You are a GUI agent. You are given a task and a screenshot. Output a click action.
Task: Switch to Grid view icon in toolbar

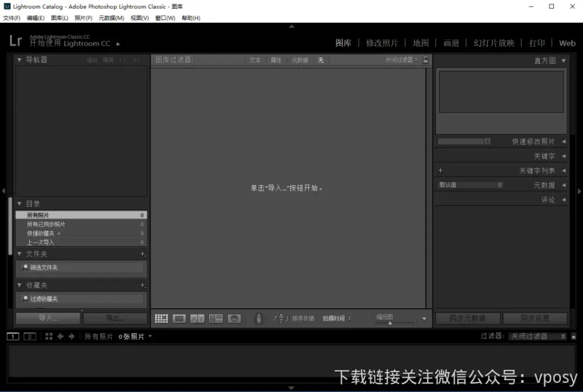coord(161,319)
